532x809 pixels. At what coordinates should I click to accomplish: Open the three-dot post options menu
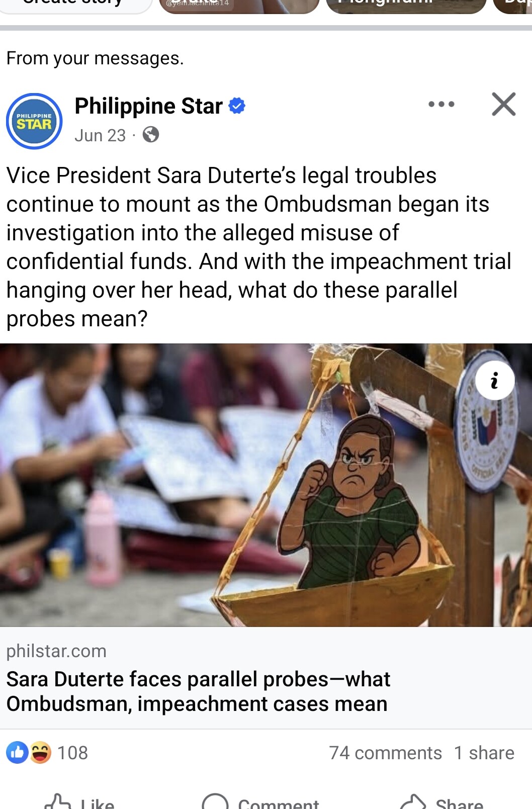click(441, 104)
